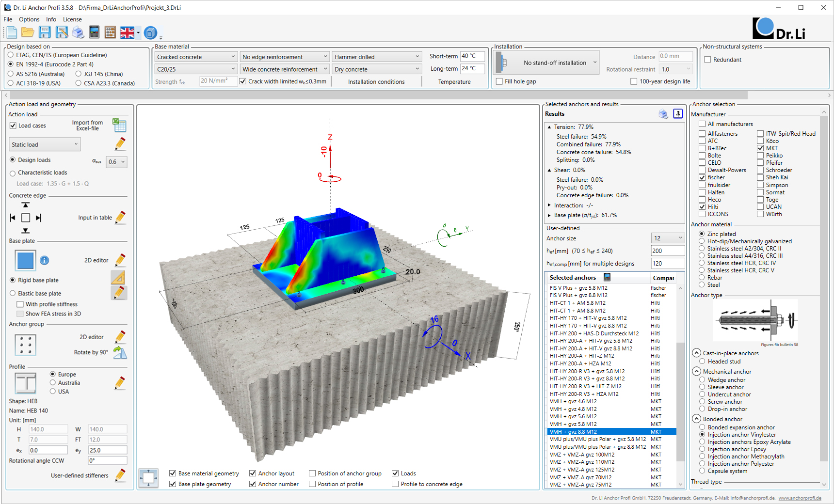Edit static load with pencil icon
834x504 pixels.
coord(120,144)
